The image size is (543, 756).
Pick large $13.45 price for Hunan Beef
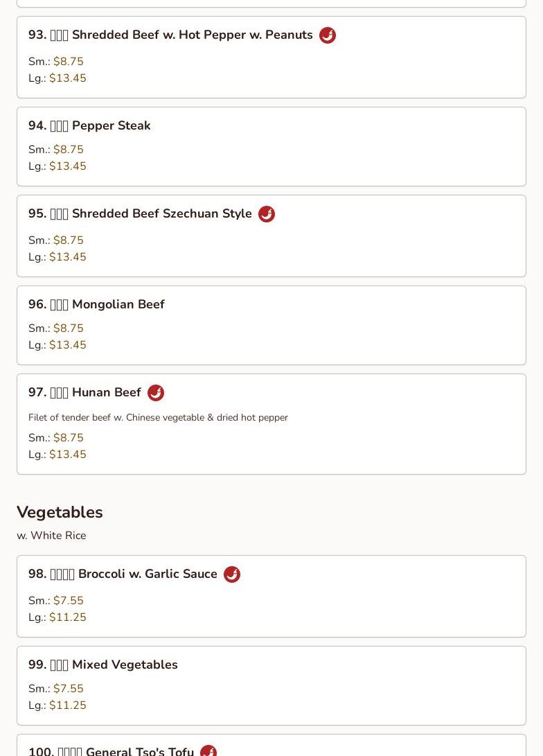68,455
